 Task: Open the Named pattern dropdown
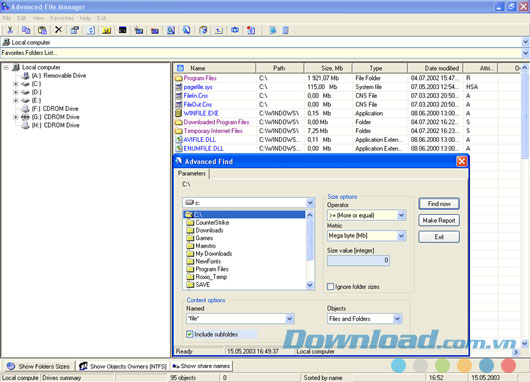pyautogui.click(x=289, y=318)
